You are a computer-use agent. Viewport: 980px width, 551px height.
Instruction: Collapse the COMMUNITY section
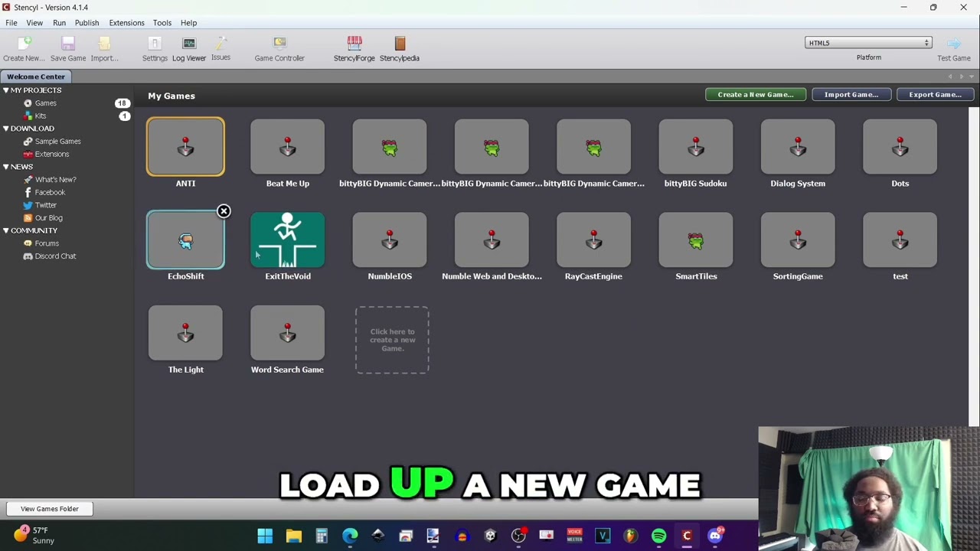point(5,230)
